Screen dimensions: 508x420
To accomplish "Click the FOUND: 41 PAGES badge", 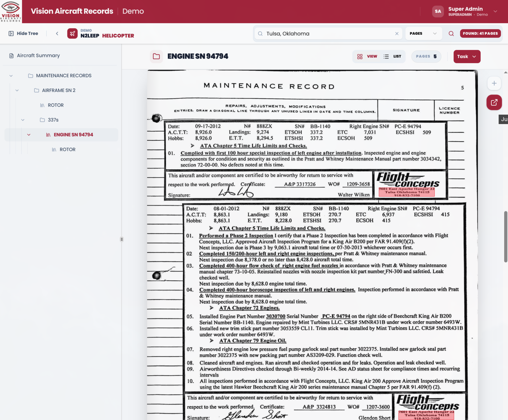I will (481, 33).
